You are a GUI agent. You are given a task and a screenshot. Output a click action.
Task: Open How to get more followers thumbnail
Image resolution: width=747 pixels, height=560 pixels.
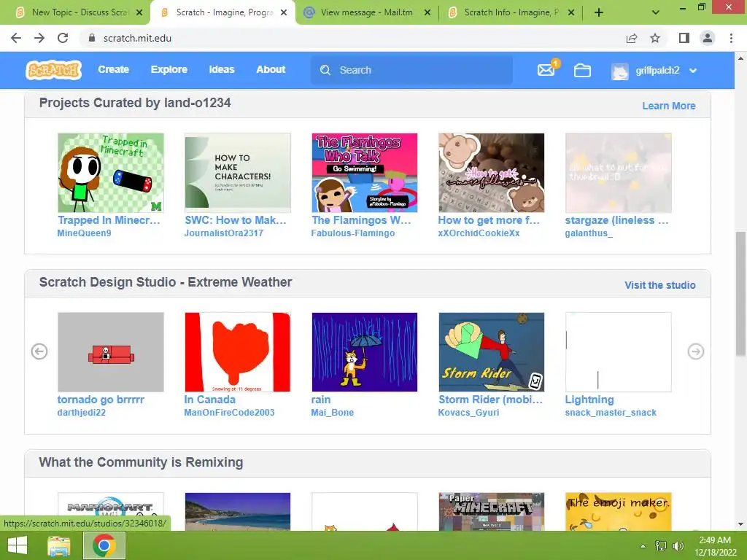point(491,173)
